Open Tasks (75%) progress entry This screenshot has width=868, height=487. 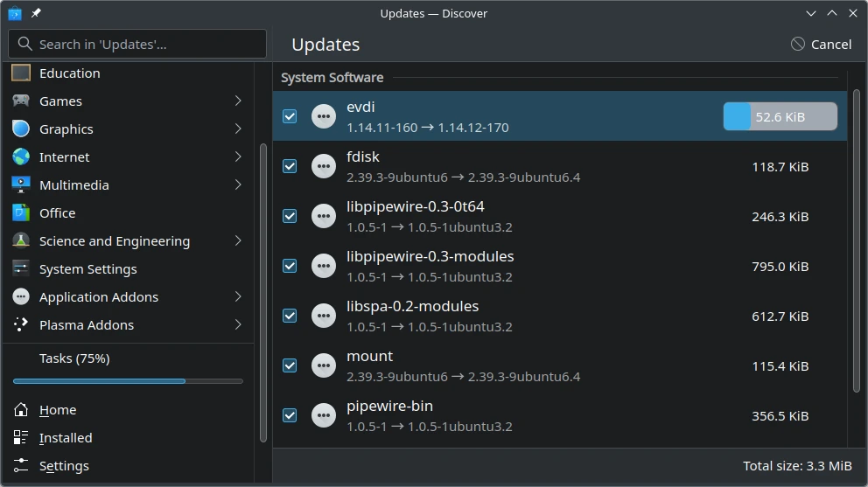tap(74, 358)
